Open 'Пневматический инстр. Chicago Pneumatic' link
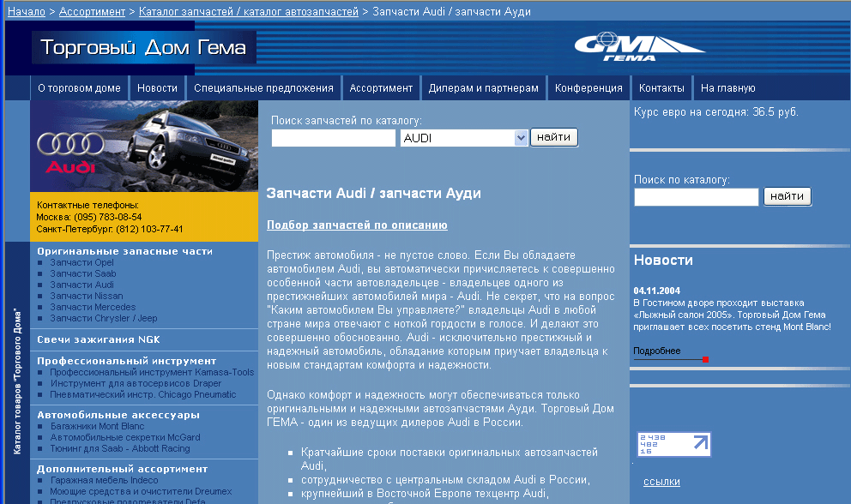Viewport: 851px width, 504px height. tap(142, 394)
